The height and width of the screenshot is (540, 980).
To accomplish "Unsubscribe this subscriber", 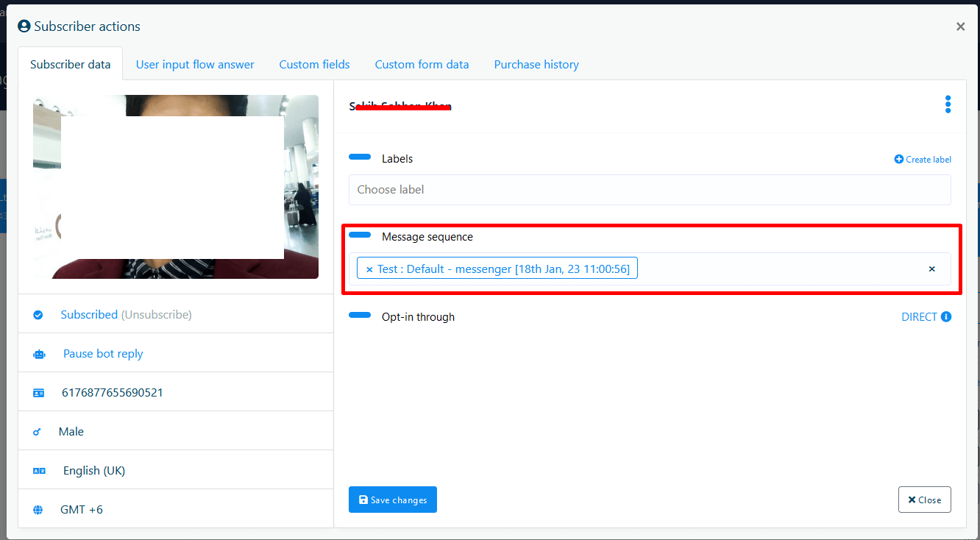I will point(156,315).
